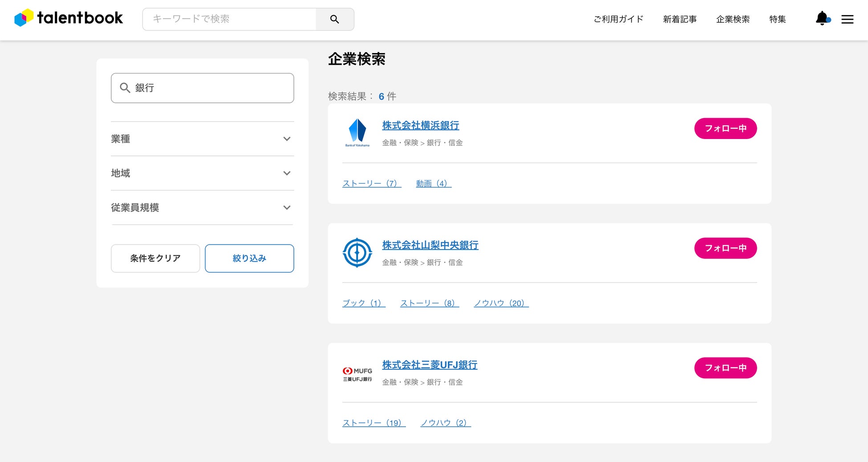The height and width of the screenshot is (462, 868).
Task: Open the hamburger menu
Action: tap(847, 19)
